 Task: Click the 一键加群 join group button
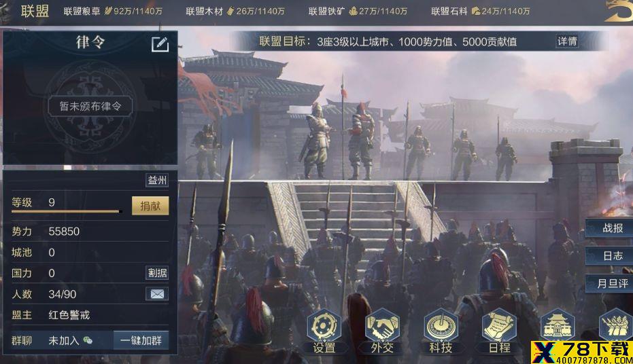pos(141,341)
